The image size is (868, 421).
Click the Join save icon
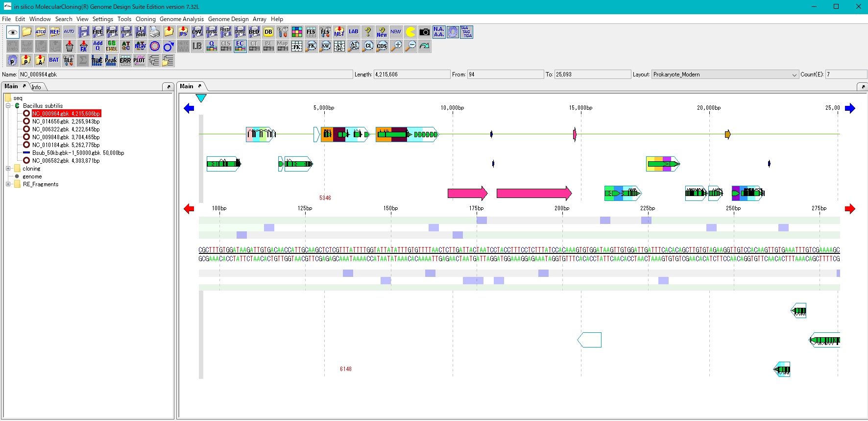point(141,32)
